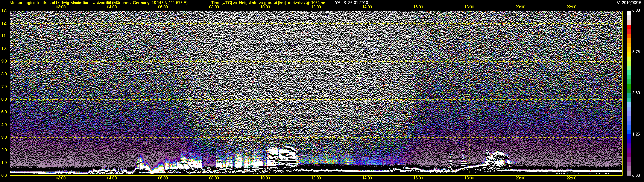Click the 08:00 label on the bottom time axis
Viewport: 644px width, 182px height.
(x=214, y=178)
